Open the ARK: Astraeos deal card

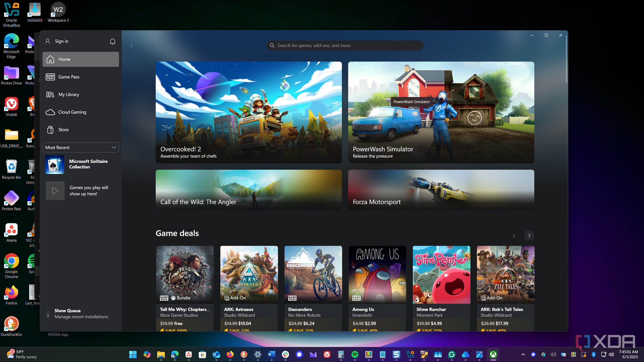click(x=249, y=289)
